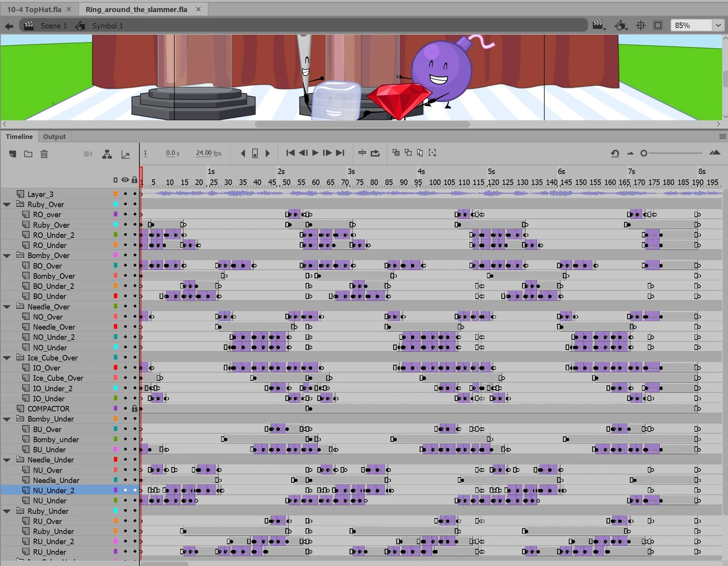Image resolution: width=728 pixels, height=566 pixels.
Task: Go to the last frame
Action: pyautogui.click(x=340, y=153)
